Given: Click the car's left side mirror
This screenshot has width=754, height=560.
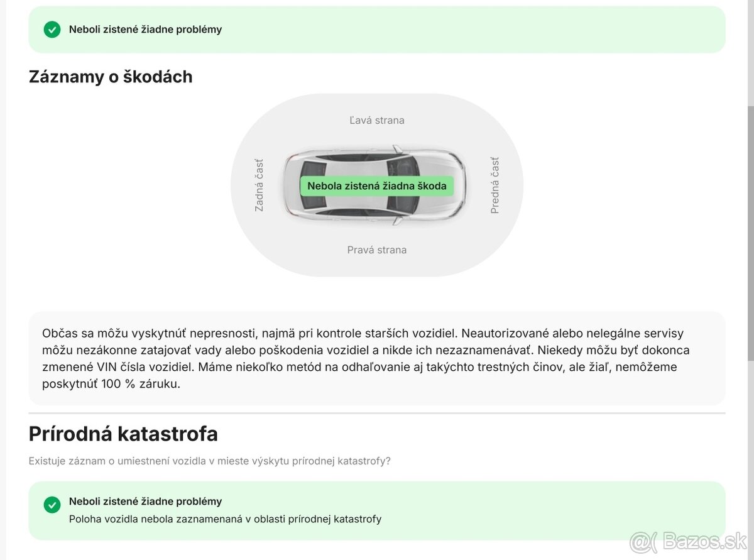Looking at the screenshot, I should pos(397,149).
